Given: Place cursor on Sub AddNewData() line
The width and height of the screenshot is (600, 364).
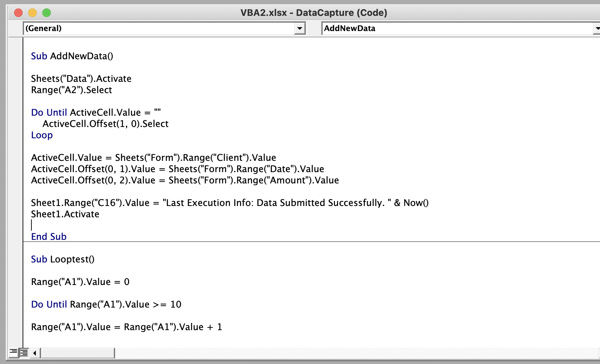Looking at the screenshot, I should (x=72, y=56).
